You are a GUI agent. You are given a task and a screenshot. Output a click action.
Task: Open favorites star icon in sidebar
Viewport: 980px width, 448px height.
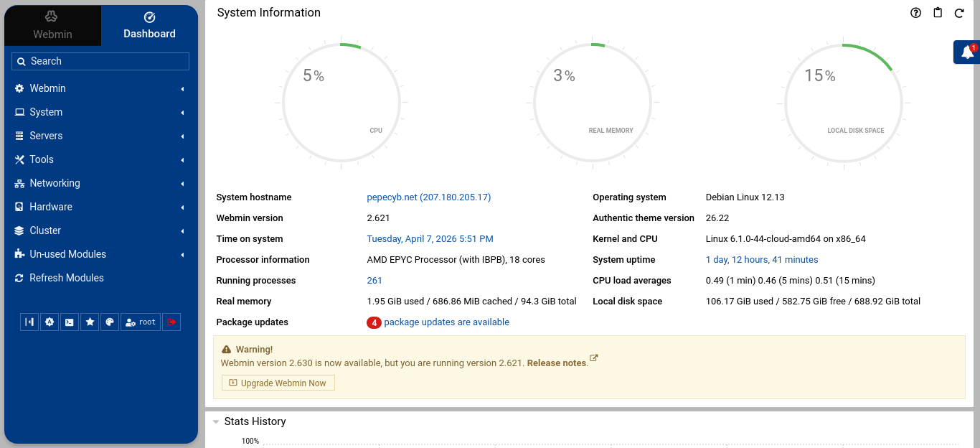pos(90,322)
